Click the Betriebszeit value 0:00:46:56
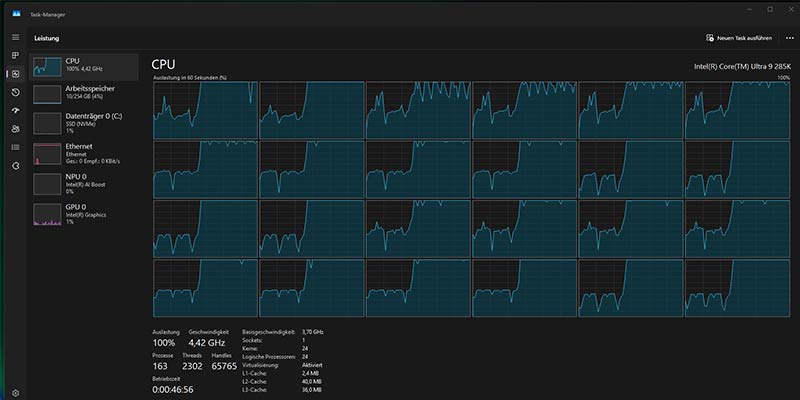Image resolution: width=800 pixels, height=400 pixels. 173,390
